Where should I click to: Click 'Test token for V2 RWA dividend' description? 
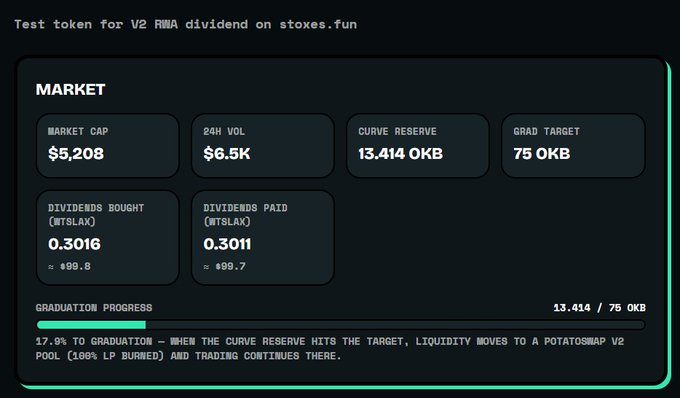click(186, 24)
